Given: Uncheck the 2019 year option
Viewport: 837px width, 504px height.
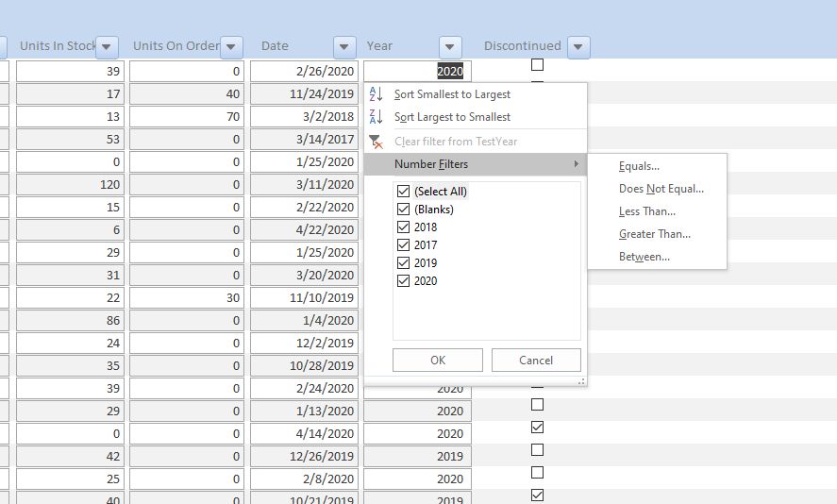Looking at the screenshot, I should click(x=404, y=263).
